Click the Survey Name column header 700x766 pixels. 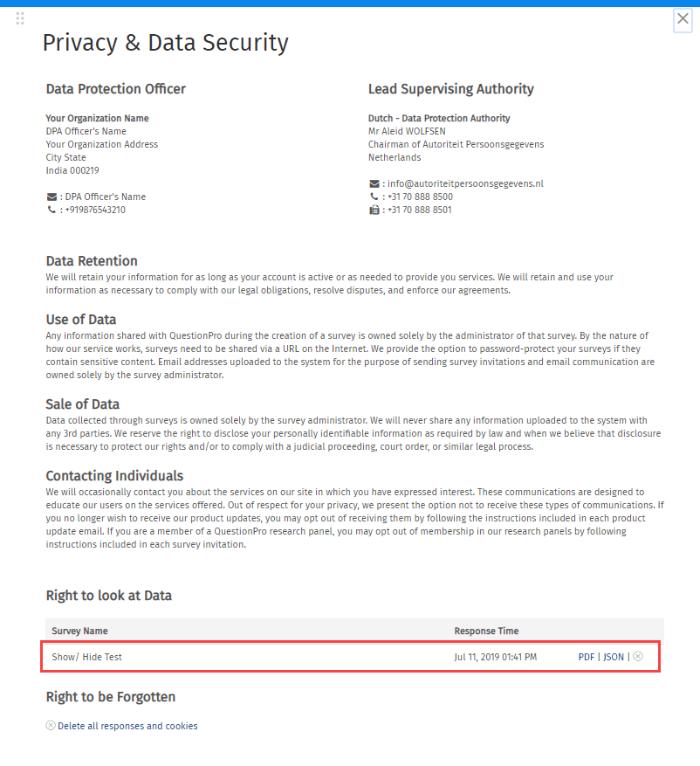click(80, 631)
